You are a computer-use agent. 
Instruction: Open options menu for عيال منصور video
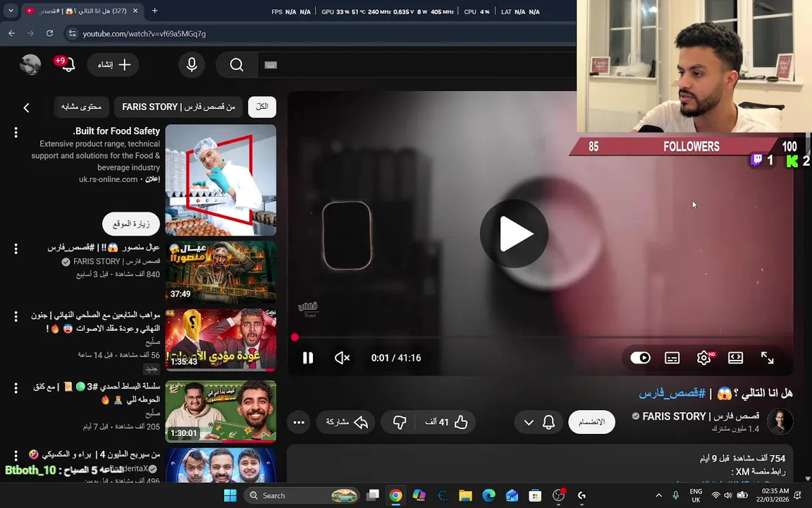pyautogui.click(x=16, y=249)
